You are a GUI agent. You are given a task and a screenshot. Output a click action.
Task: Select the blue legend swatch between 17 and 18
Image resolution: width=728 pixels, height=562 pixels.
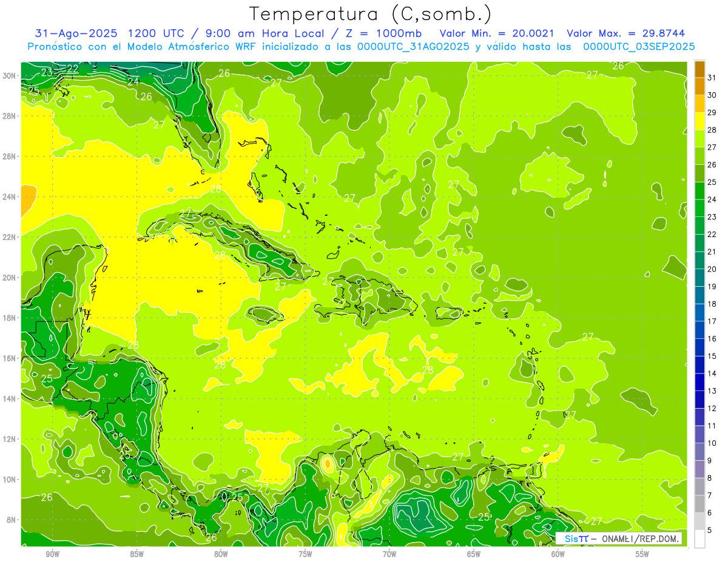(x=699, y=312)
